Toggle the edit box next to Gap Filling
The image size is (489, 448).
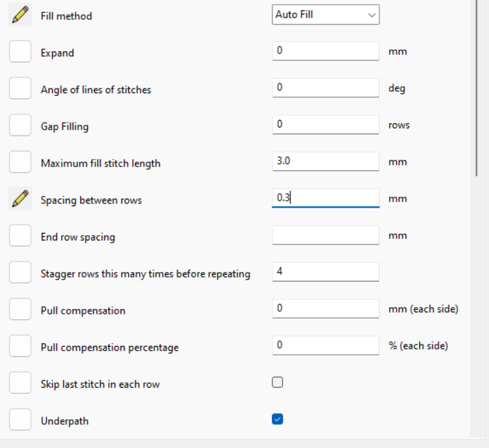coord(20,125)
